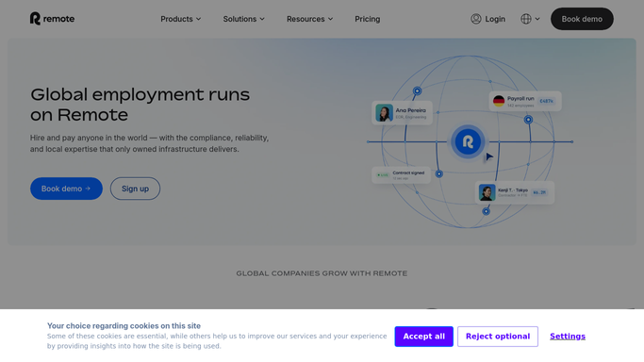
Task: Open the Products dropdown menu
Action: pyautogui.click(x=181, y=19)
